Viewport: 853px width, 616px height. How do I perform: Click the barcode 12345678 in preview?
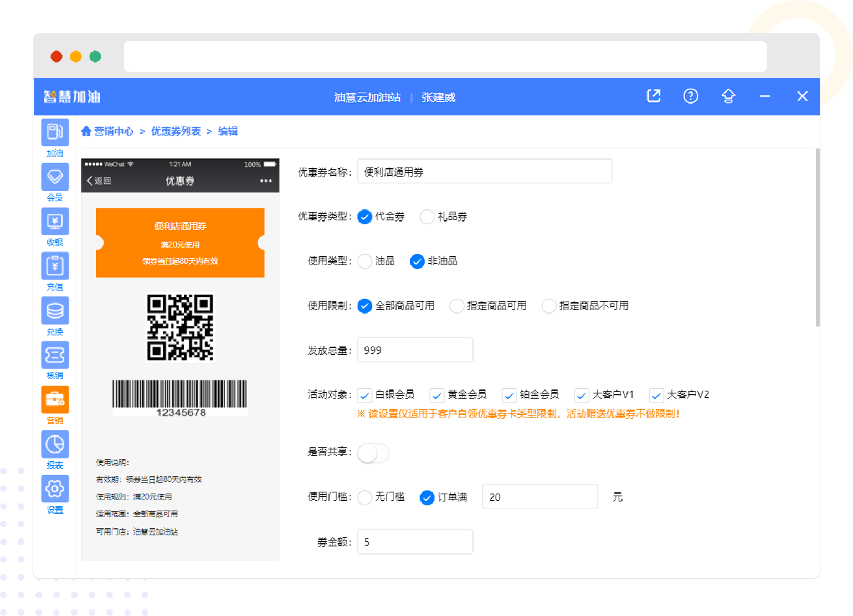pyautogui.click(x=180, y=398)
